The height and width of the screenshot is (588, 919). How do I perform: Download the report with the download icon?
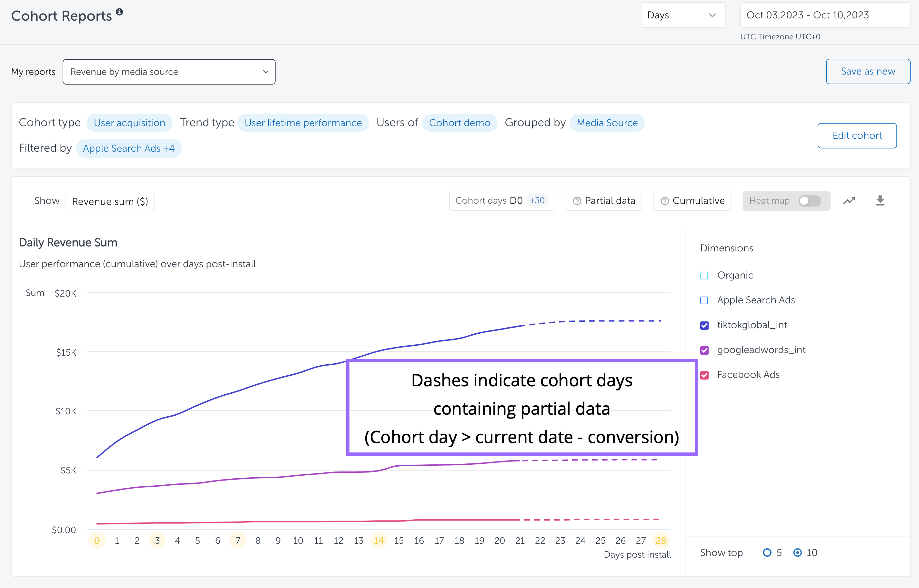(x=880, y=201)
